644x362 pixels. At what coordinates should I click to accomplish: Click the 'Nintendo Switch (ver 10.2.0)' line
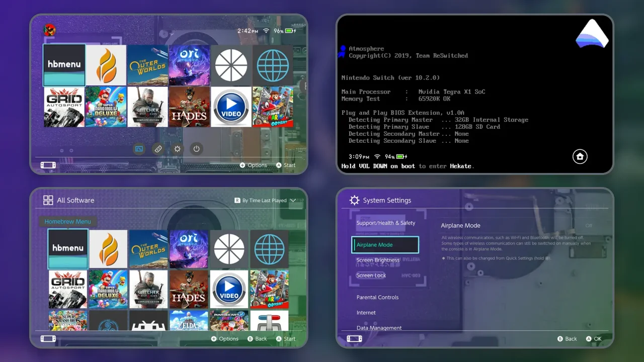(x=390, y=78)
